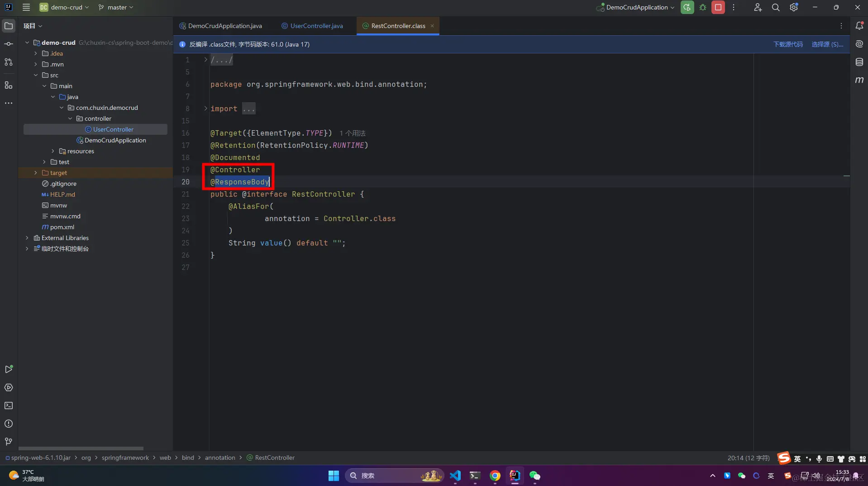Screen dimensions: 868x486
Task: Switch to UserController.java tab
Action: (x=312, y=26)
